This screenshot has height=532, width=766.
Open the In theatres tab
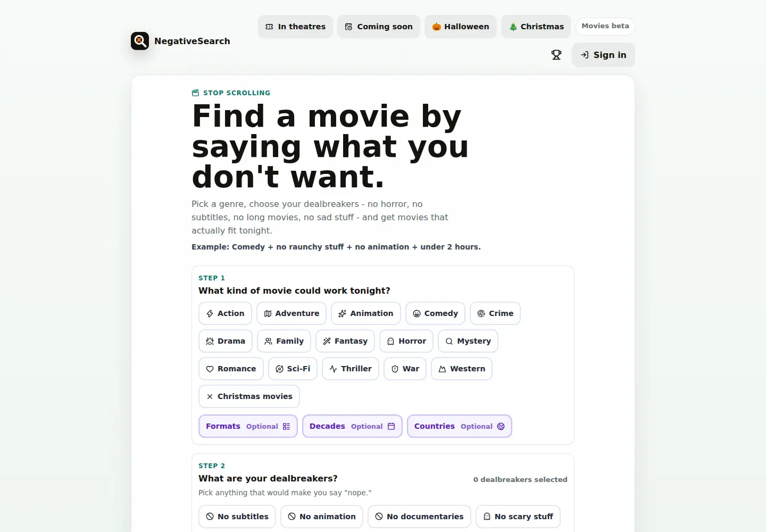[x=295, y=27]
